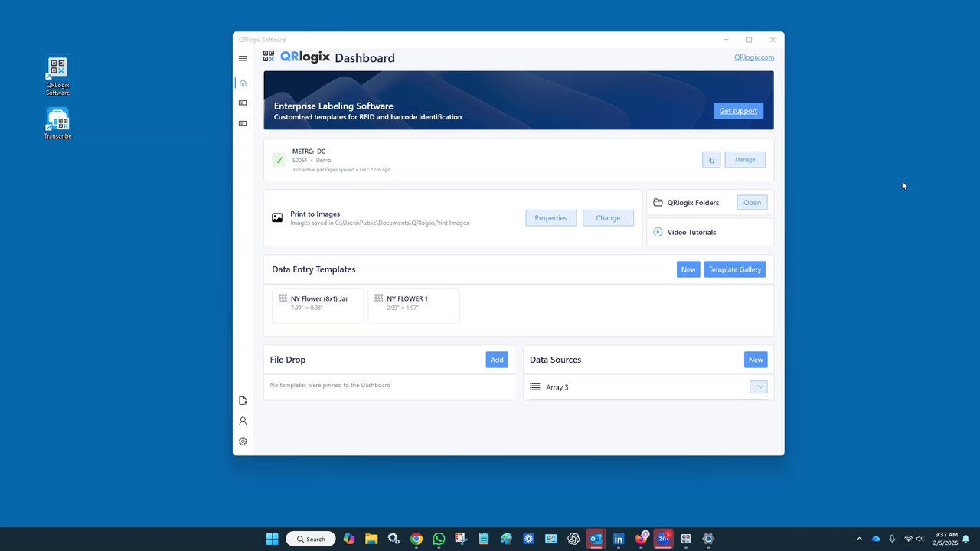Open WhatsApp from the taskbar

point(439,539)
